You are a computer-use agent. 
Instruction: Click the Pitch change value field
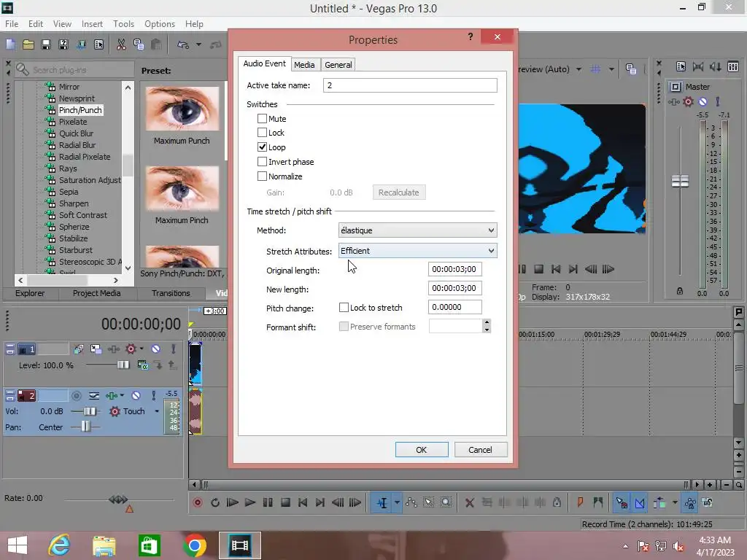455,307
